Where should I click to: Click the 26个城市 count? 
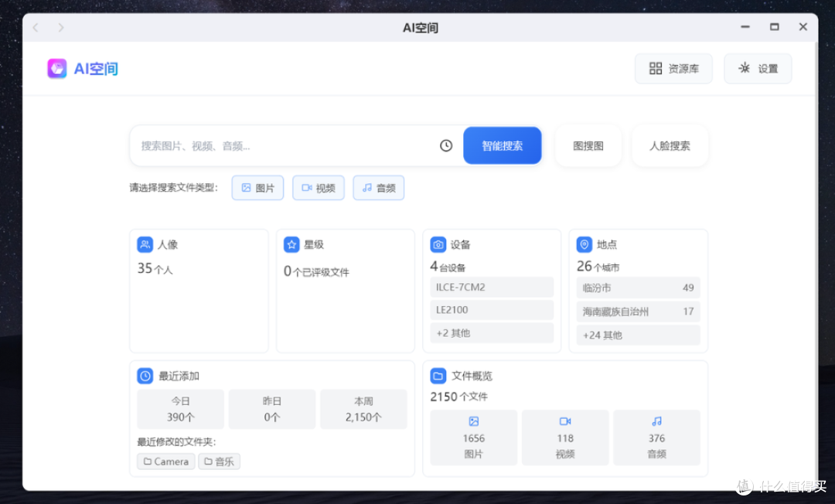(x=598, y=266)
